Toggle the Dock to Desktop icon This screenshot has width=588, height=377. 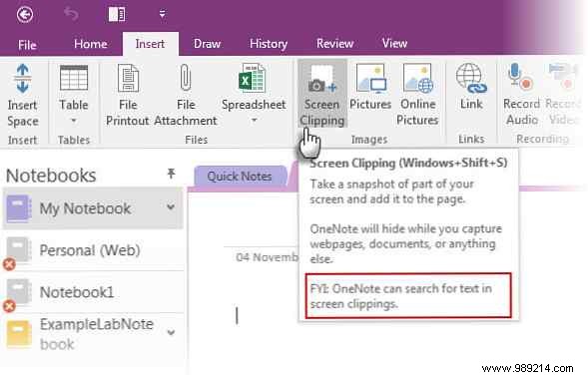(x=117, y=15)
